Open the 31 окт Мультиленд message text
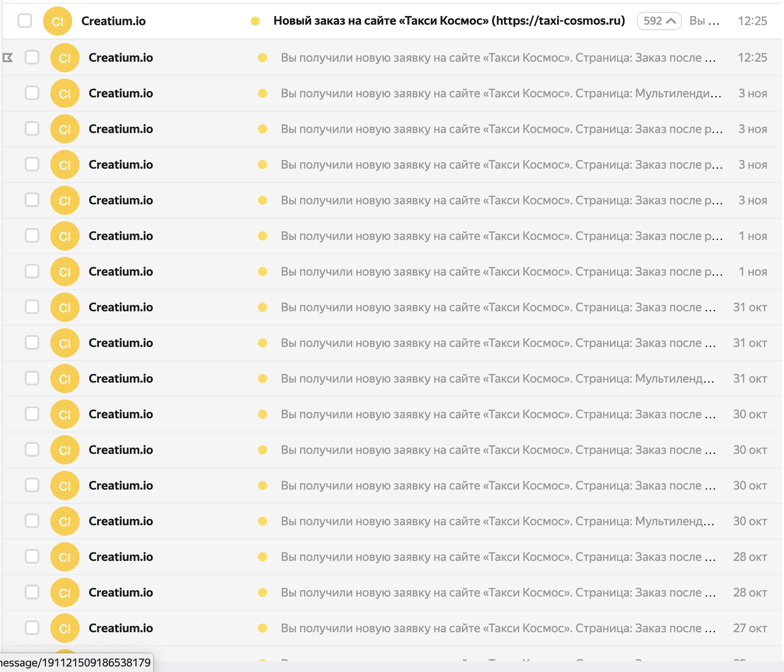This screenshot has width=784, height=672. 498,379
